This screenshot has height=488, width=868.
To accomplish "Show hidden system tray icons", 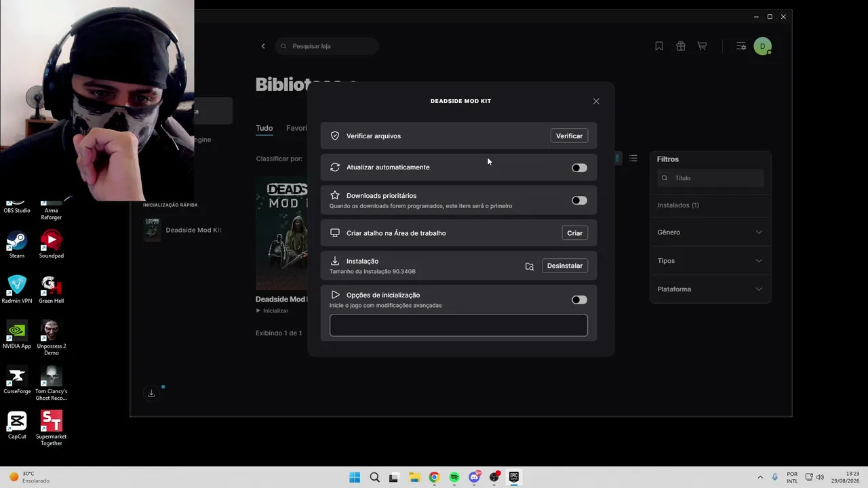I will tap(760, 477).
